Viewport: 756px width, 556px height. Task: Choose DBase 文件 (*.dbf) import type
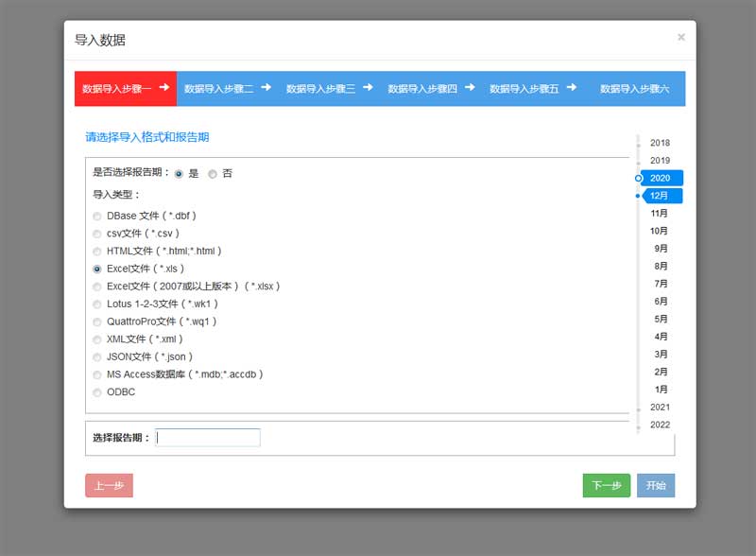[97, 216]
